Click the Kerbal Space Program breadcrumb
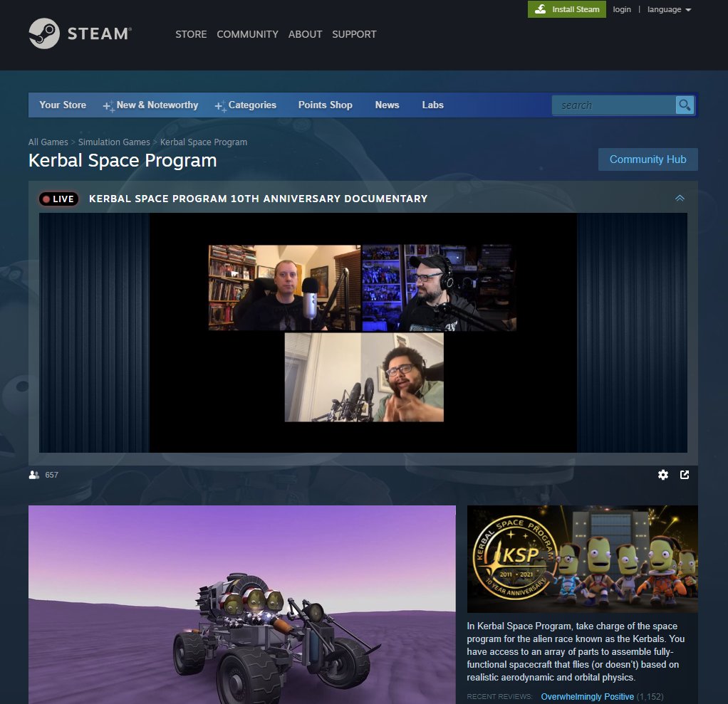The height and width of the screenshot is (704, 728). 204,142
